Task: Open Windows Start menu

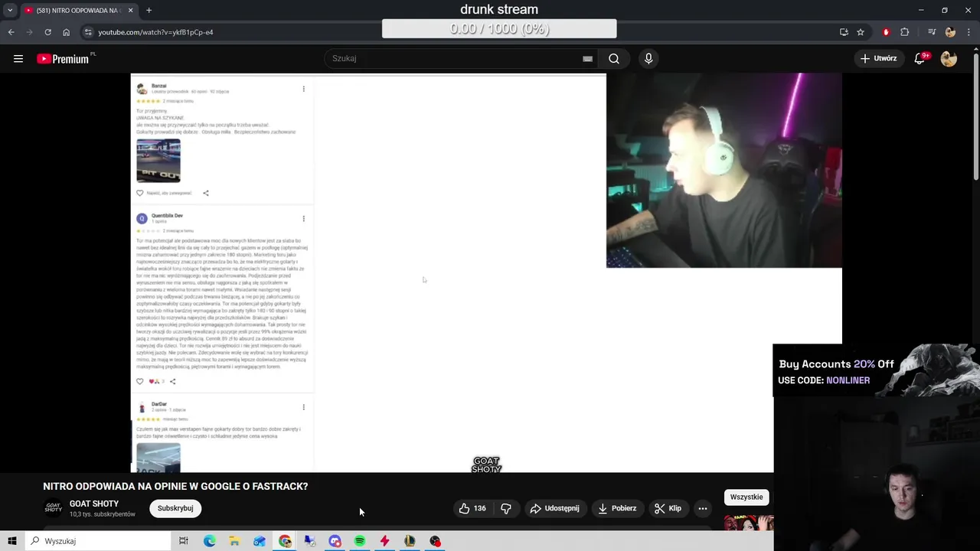Action: click(12, 541)
